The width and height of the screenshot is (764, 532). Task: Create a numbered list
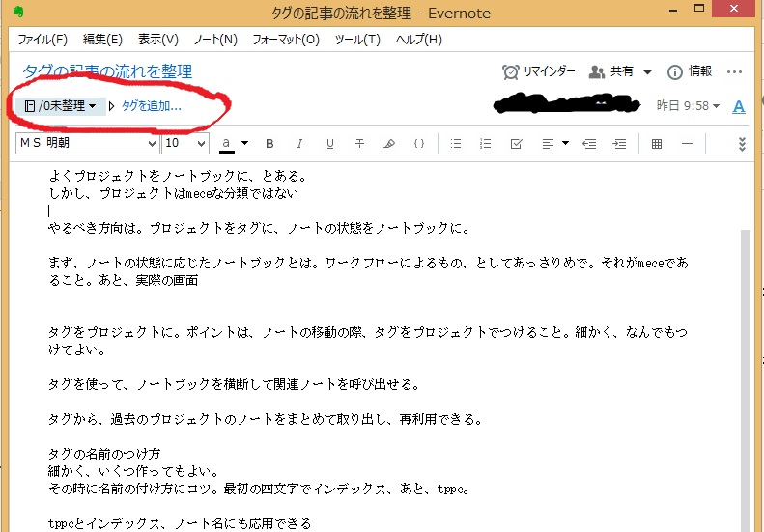coord(485,144)
